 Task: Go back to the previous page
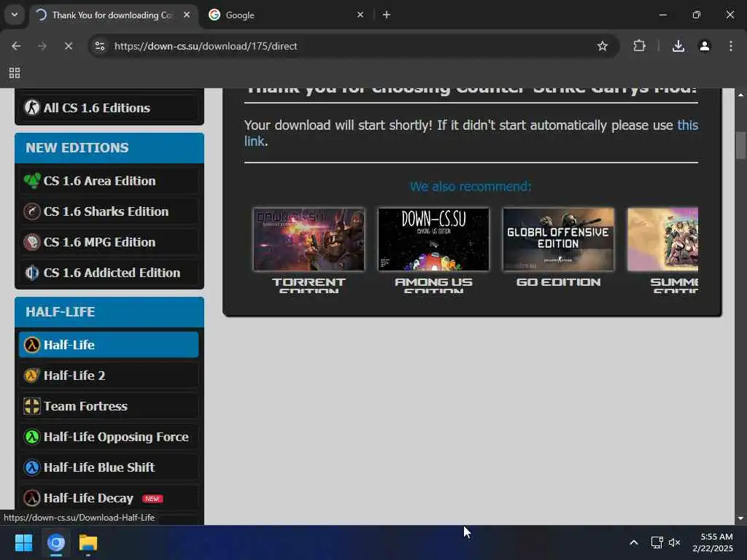pyautogui.click(x=16, y=46)
